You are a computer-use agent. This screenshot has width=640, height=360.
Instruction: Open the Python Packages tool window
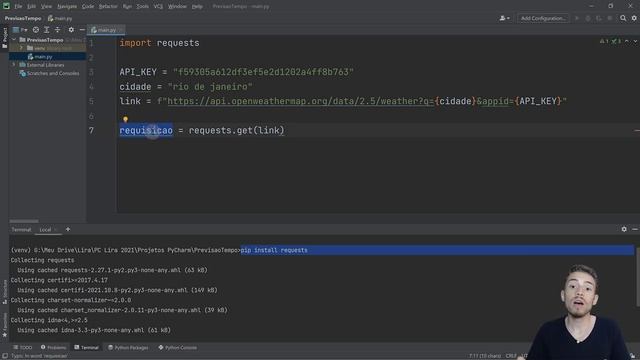point(128,348)
